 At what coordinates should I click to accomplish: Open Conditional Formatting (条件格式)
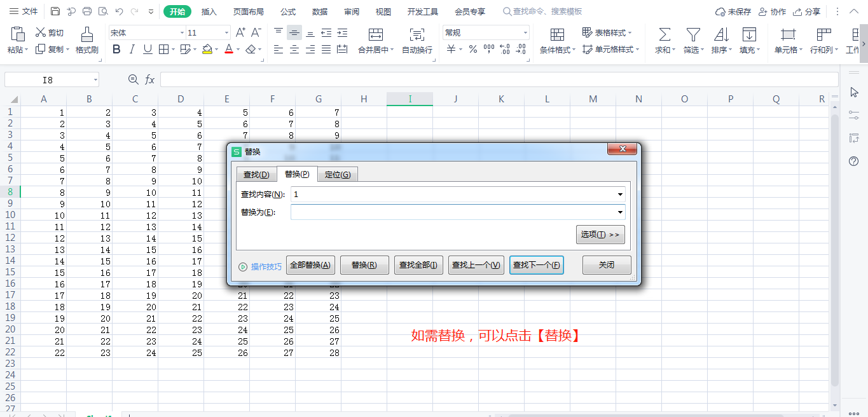tap(558, 41)
